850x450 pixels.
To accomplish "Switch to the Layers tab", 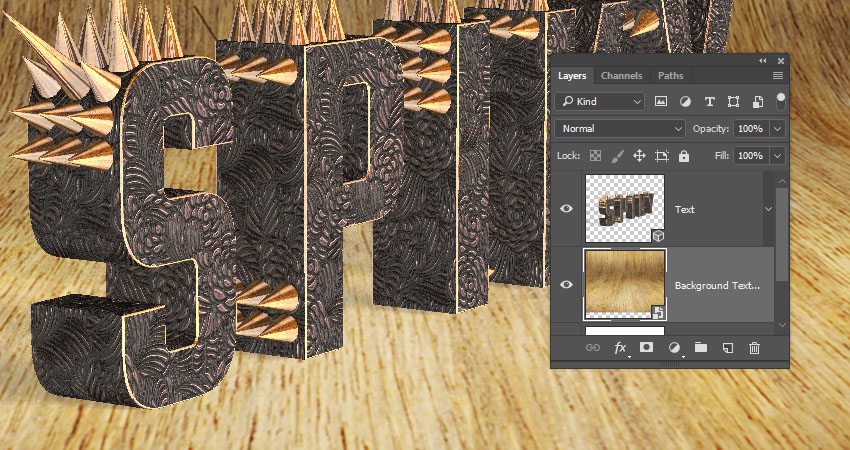I will click(572, 76).
